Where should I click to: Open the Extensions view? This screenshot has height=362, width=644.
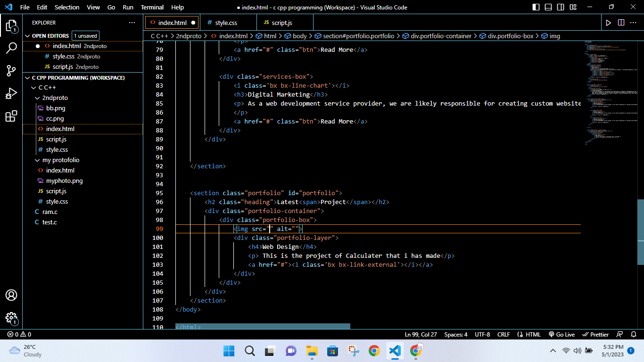click(11, 116)
